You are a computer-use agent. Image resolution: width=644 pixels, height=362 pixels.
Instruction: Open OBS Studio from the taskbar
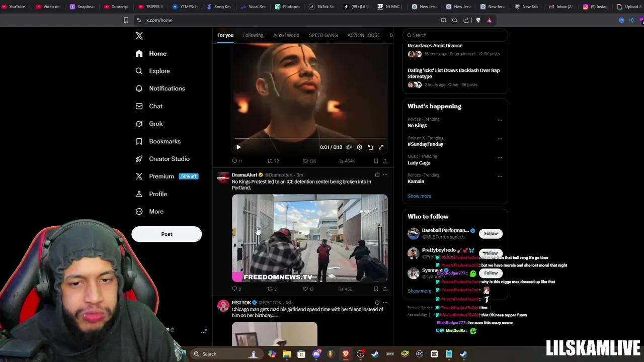(360, 354)
